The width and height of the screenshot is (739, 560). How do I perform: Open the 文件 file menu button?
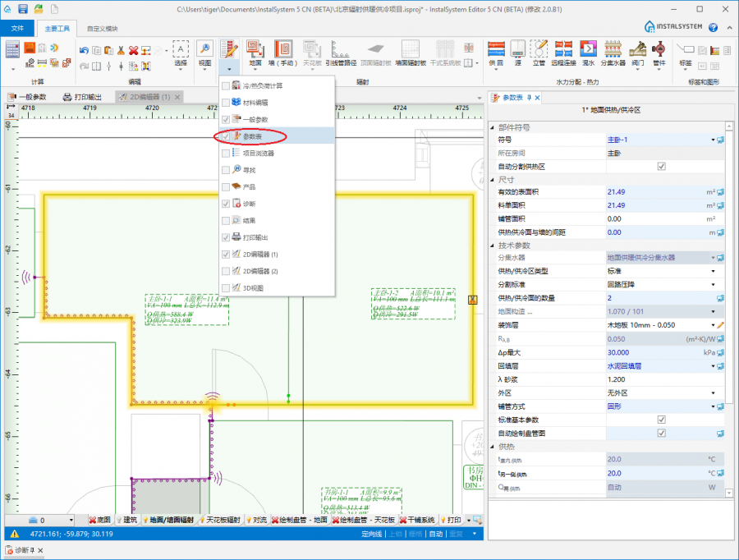16,27
